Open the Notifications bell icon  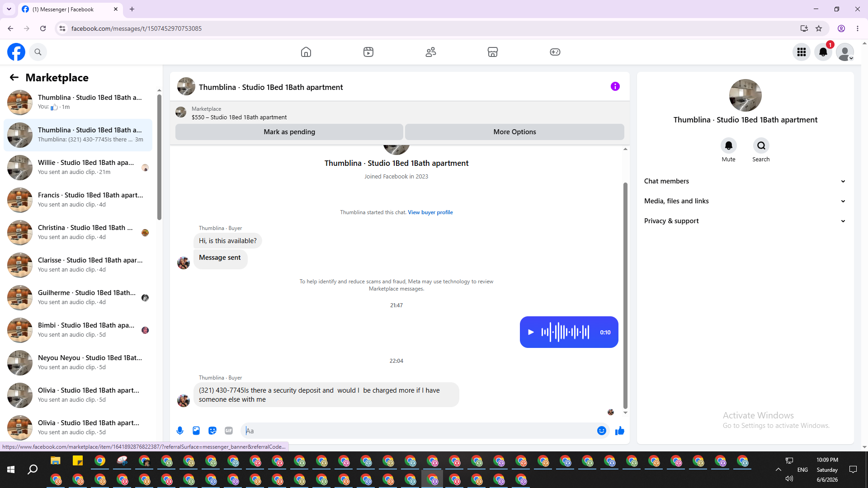click(x=823, y=52)
